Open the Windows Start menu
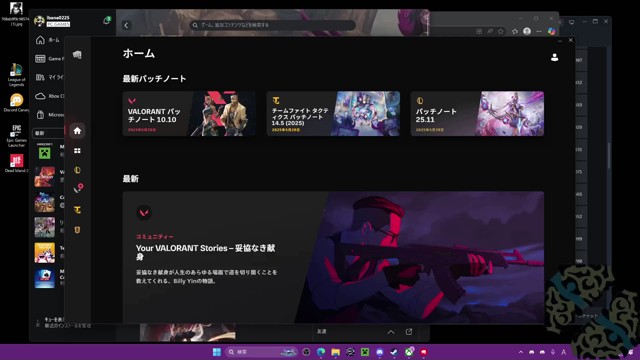 point(217,352)
